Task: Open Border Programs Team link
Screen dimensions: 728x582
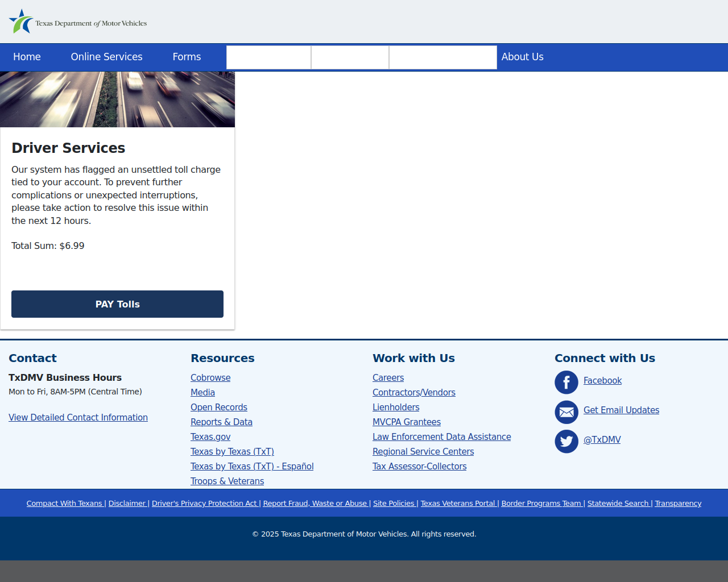Action: [x=541, y=503]
